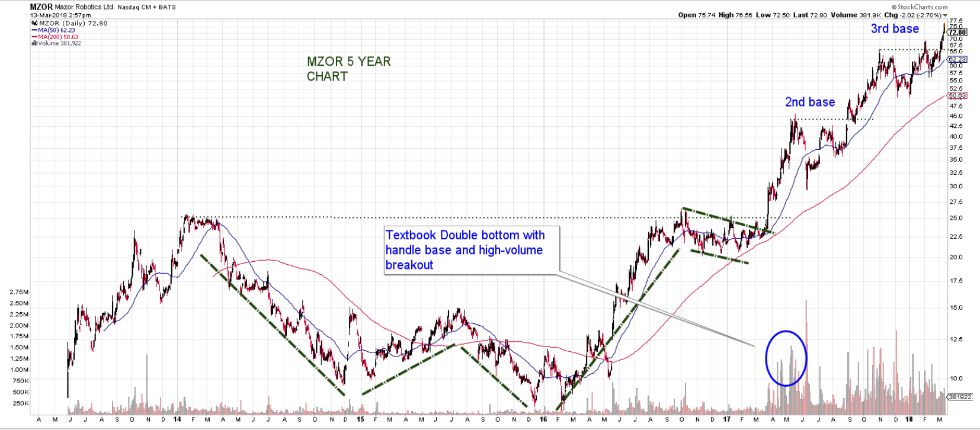The width and height of the screenshot is (980, 430).
Task: Open the dropdown arrow after the Chg value
Action: 945,15
